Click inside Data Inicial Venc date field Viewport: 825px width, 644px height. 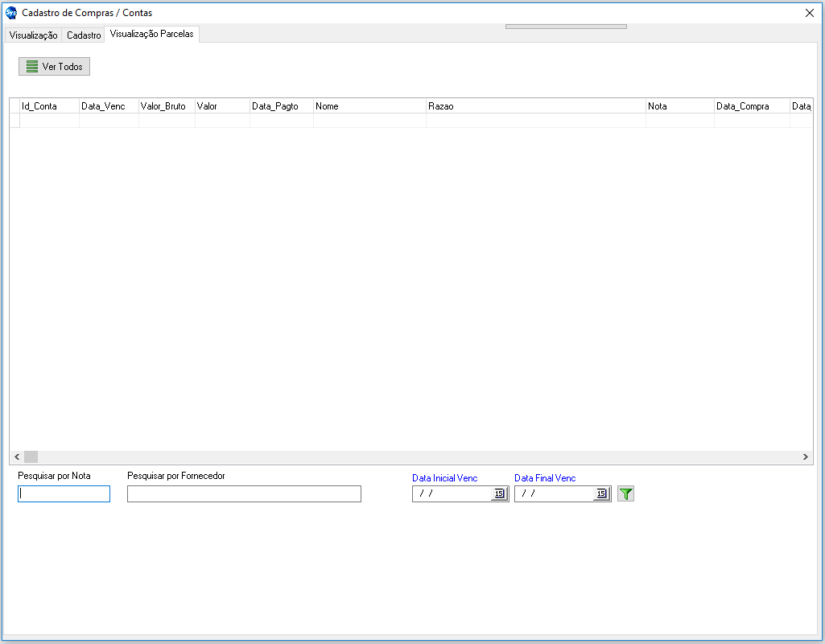451,494
